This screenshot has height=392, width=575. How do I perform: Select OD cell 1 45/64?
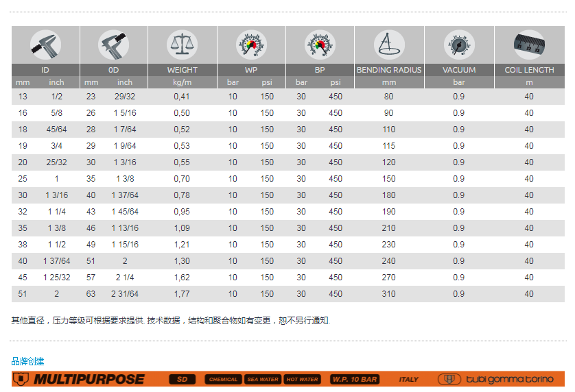click(125, 211)
